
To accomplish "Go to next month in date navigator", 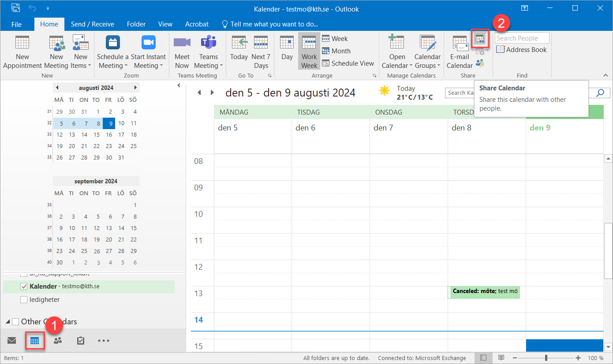I will coord(135,87).
